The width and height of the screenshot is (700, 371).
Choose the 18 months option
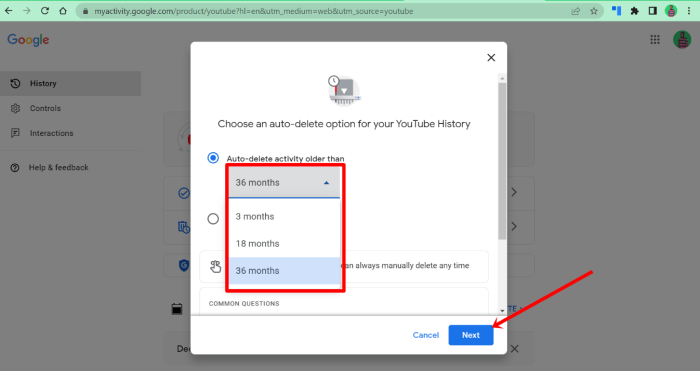click(284, 244)
